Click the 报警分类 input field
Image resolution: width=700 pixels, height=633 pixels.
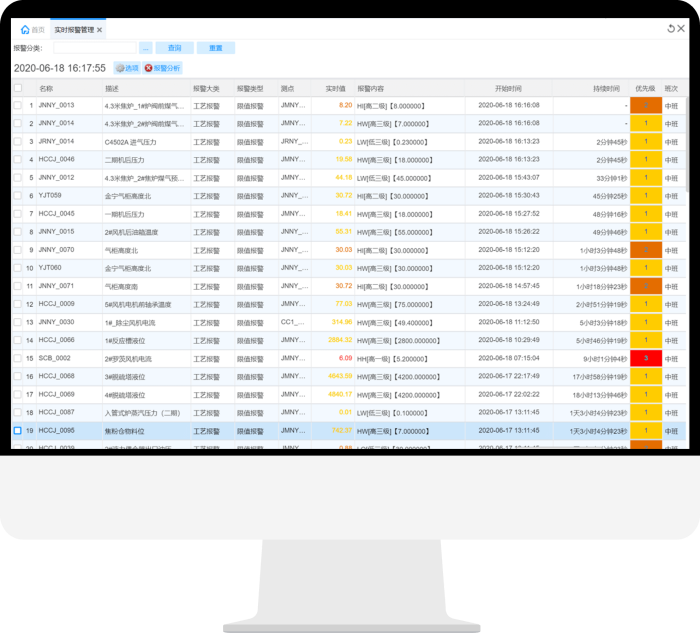coord(86,47)
